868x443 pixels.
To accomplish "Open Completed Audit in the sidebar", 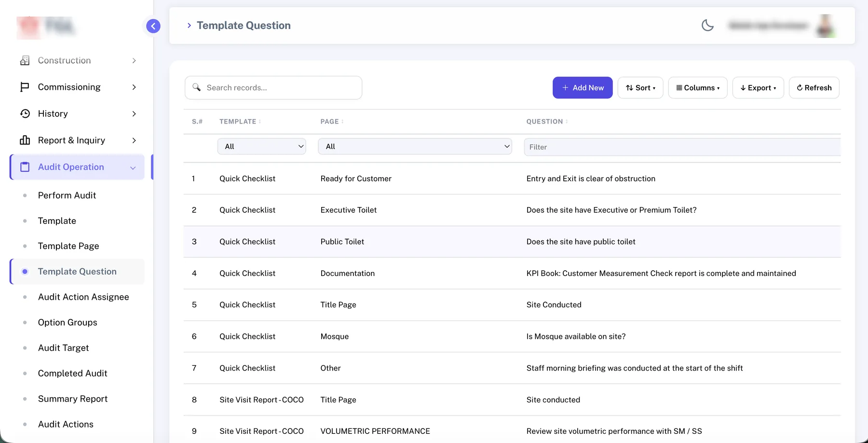I will (72, 374).
